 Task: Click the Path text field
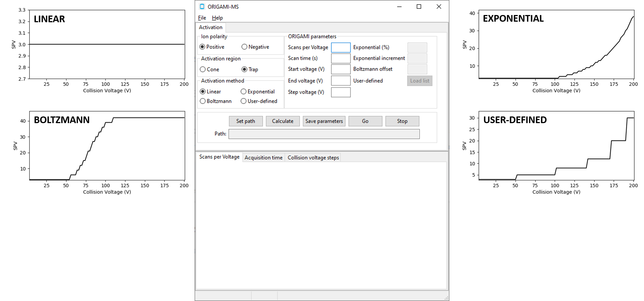[x=324, y=134]
